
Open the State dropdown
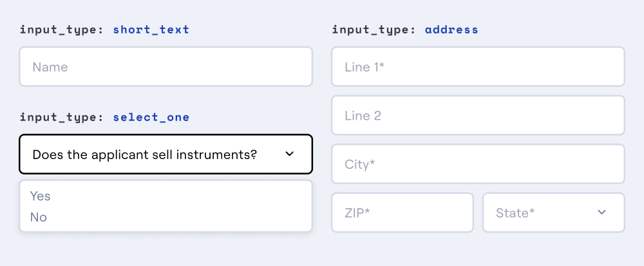[x=553, y=213]
